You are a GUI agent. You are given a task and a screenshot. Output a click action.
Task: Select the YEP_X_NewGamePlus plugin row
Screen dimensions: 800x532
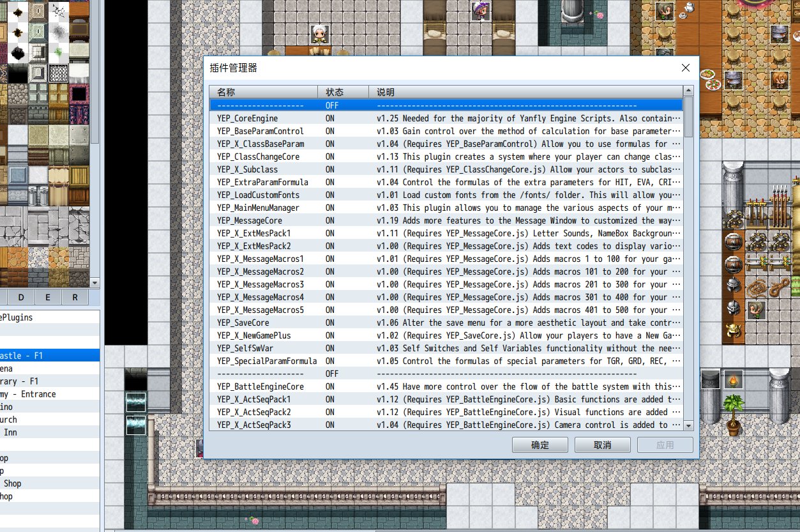pyautogui.click(x=446, y=335)
